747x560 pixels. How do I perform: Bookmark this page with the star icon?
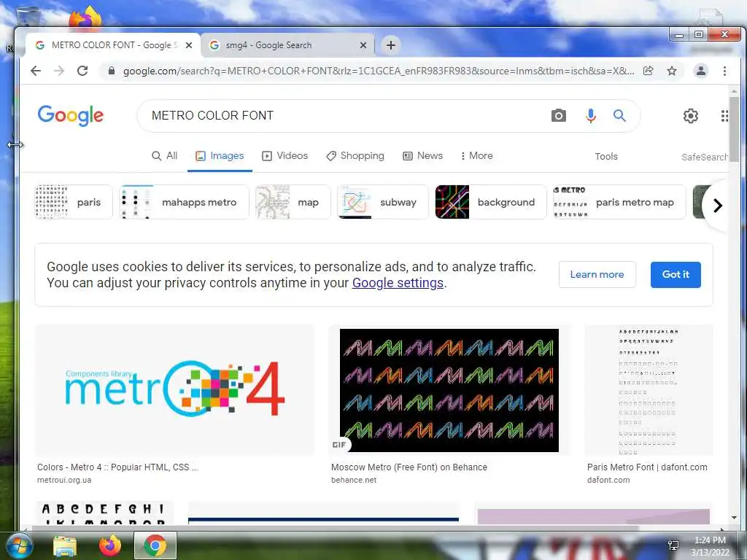pyautogui.click(x=672, y=71)
